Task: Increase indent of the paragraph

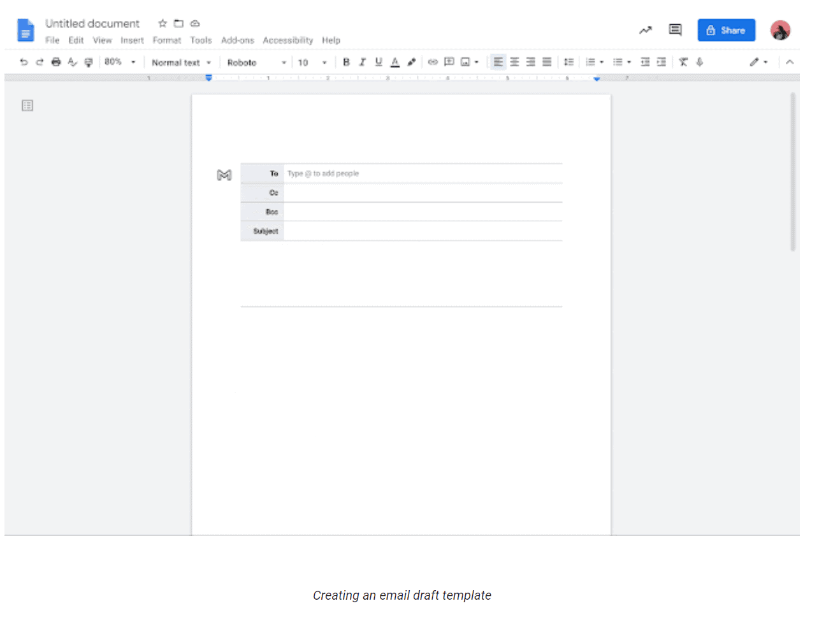Action: pyautogui.click(x=662, y=62)
